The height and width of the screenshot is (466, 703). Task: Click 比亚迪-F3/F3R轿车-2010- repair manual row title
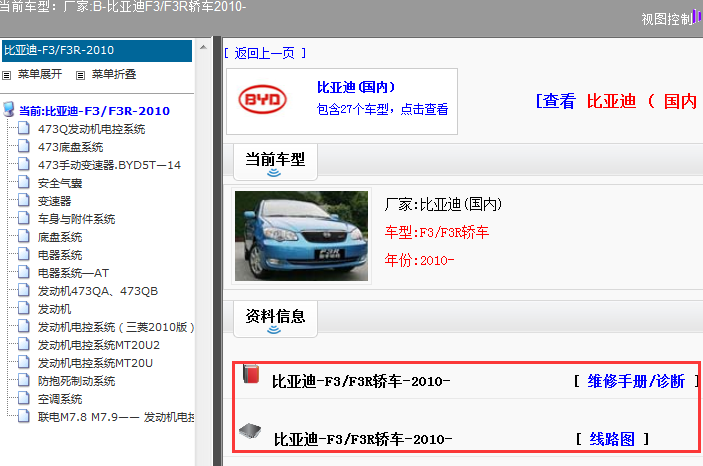click(361, 381)
